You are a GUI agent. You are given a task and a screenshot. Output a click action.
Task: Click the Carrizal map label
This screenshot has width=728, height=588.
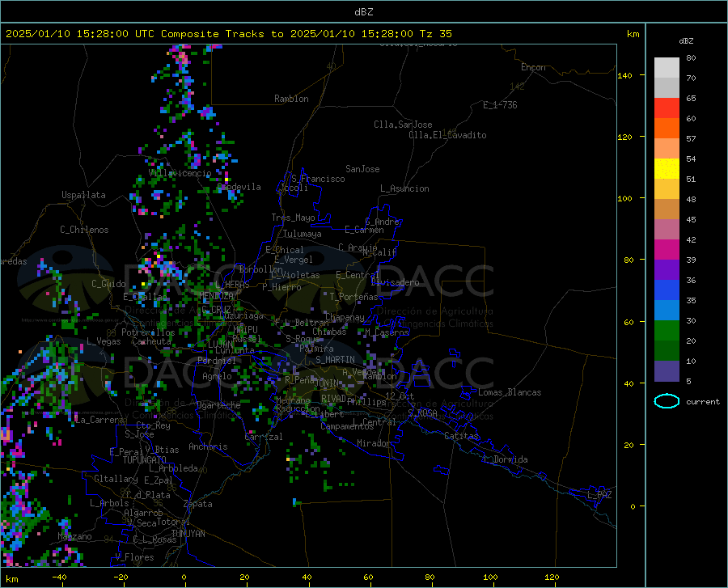(263, 437)
